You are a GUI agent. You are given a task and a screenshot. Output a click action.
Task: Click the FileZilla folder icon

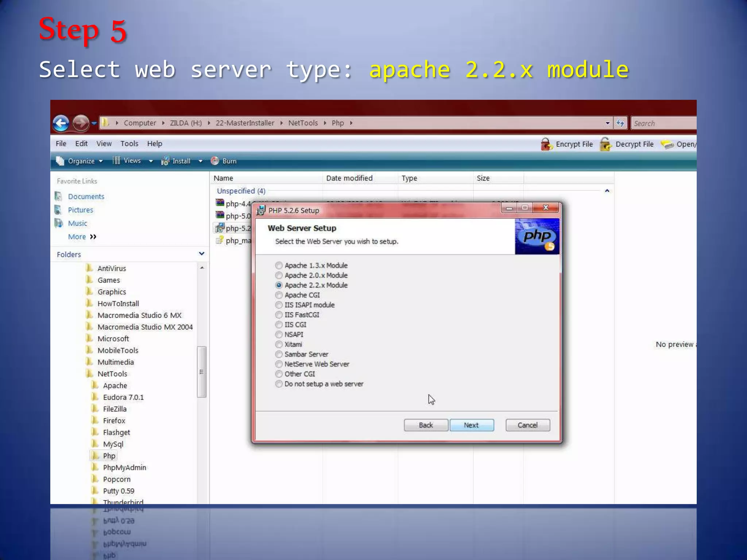click(x=95, y=409)
